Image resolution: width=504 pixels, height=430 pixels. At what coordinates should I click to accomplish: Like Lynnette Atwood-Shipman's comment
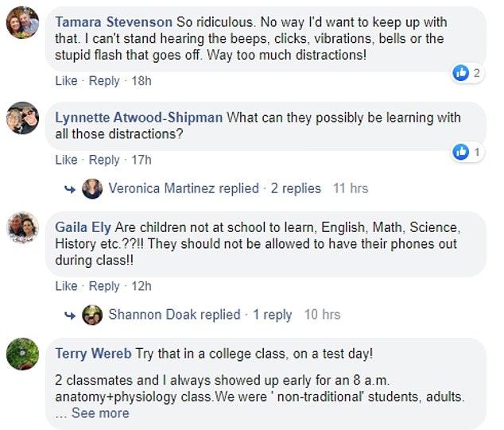pyautogui.click(x=66, y=160)
